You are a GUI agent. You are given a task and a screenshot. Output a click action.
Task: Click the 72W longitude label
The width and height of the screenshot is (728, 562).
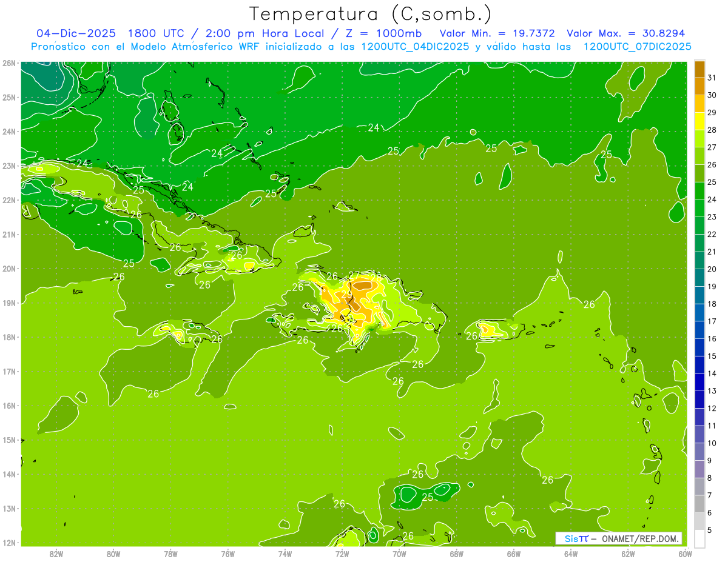[342, 554]
